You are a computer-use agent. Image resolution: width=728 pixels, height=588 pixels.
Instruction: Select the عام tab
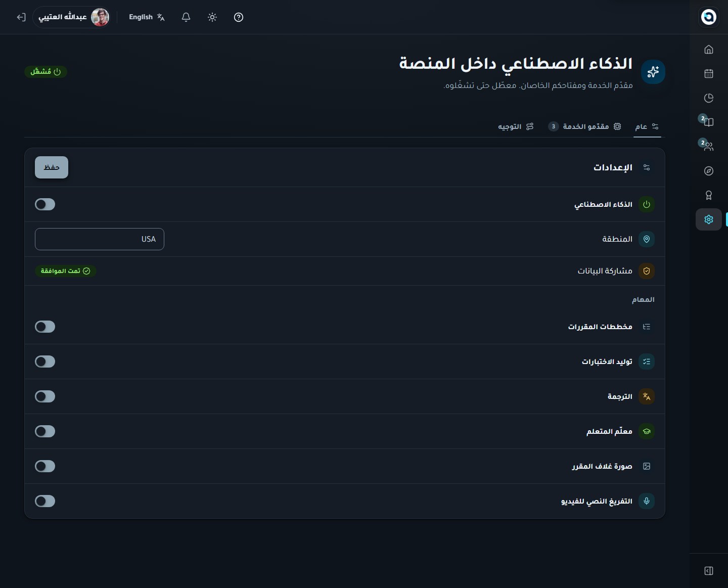click(x=647, y=126)
